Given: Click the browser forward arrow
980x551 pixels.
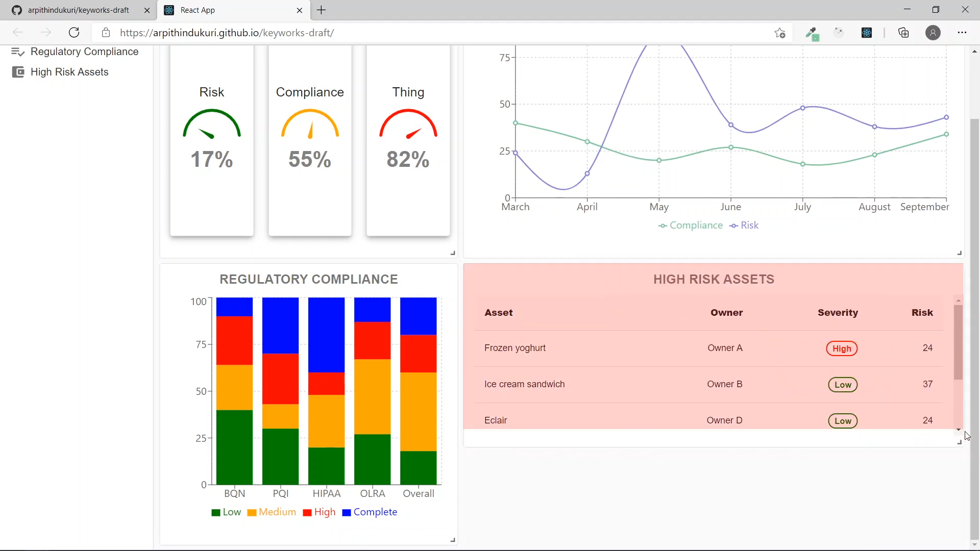Looking at the screenshot, I should (x=46, y=33).
